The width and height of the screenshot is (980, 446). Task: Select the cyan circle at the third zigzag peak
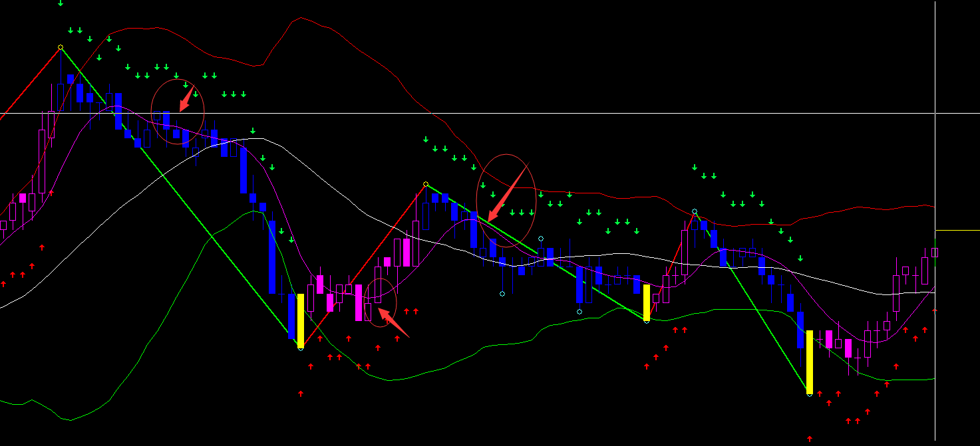point(695,211)
